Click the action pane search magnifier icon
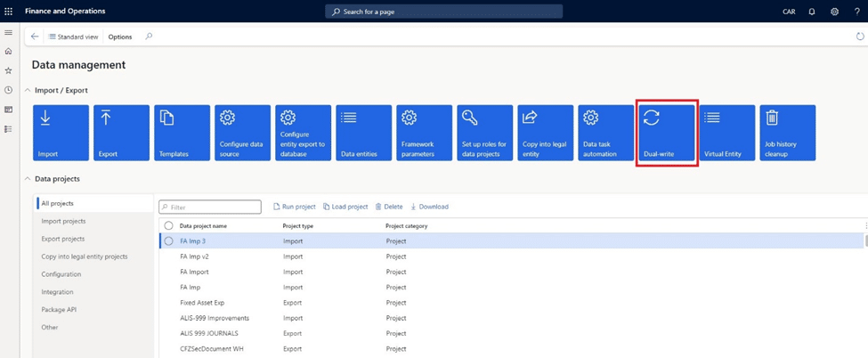 [149, 37]
